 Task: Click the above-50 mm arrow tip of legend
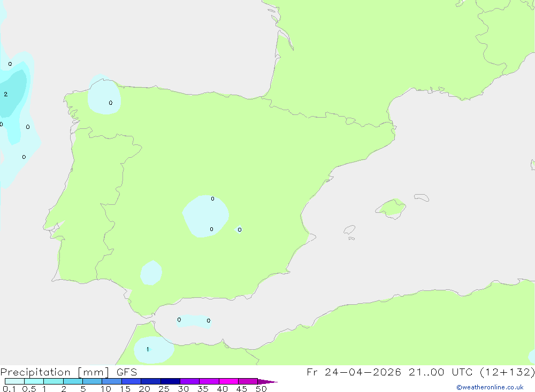point(267,381)
